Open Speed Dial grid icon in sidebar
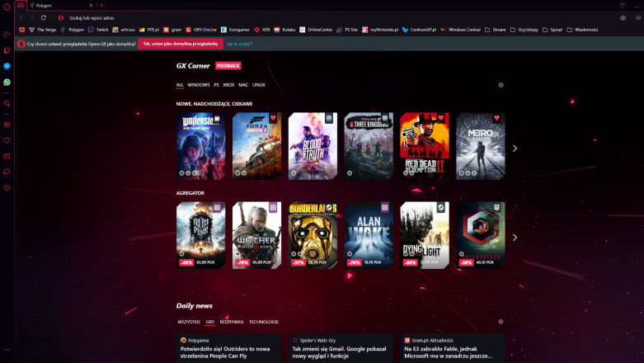Image resolution: width=644 pixels, height=363 pixels. (x=7, y=125)
